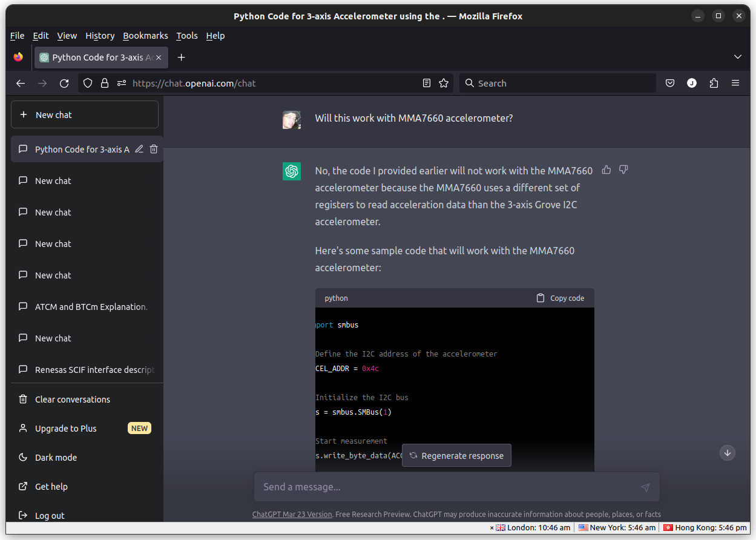Click the NEW badge beside Upgrade to Plus
The image size is (756, 540).
pos(139,429)
